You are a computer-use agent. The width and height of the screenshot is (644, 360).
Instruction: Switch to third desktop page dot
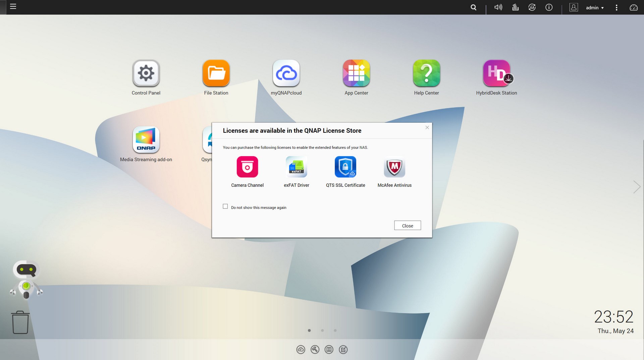[x=335, y=331]
